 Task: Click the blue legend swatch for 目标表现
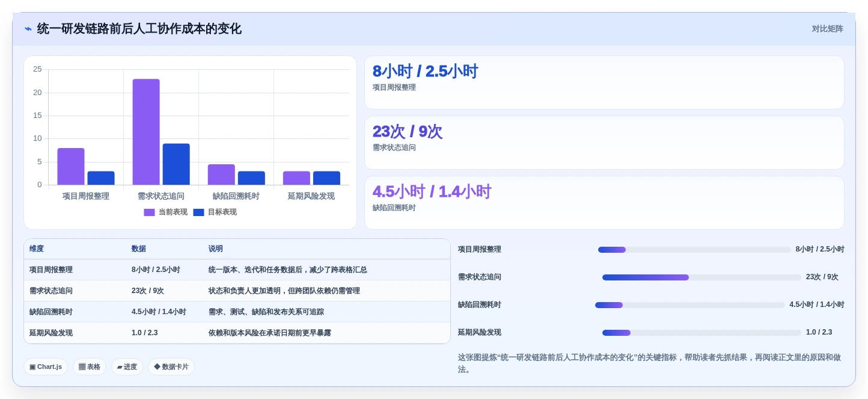(x=198, y=212)
